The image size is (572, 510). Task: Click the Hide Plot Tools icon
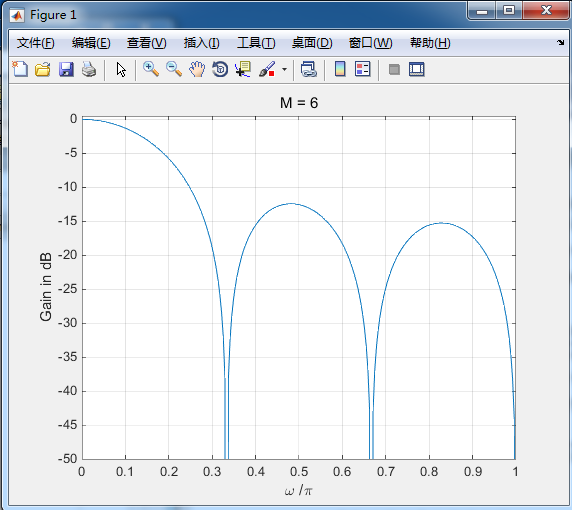click(394, 69)
